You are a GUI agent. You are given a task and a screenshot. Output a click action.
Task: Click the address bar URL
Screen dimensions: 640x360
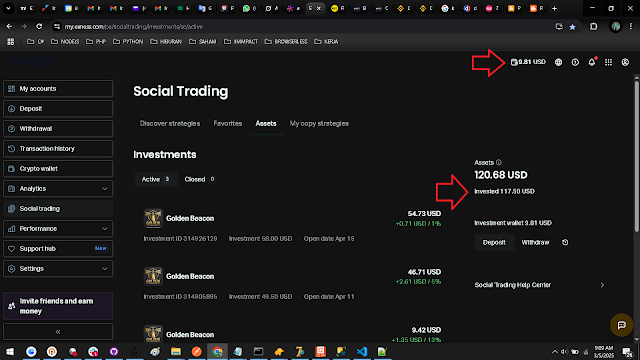coord(133,27)
